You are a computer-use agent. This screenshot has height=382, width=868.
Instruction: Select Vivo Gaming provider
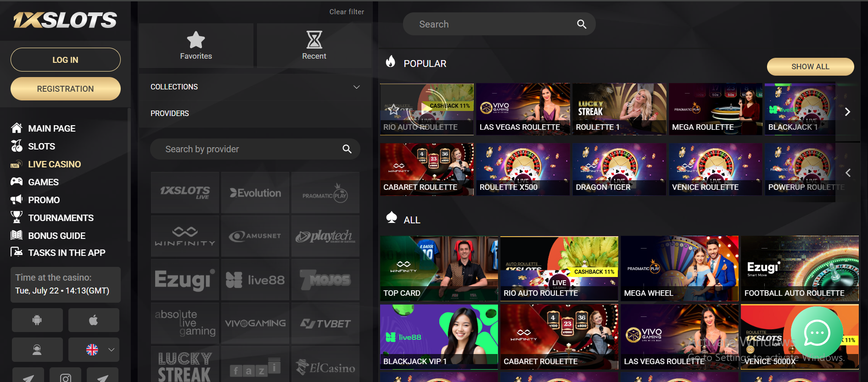[x=255, y=323]
